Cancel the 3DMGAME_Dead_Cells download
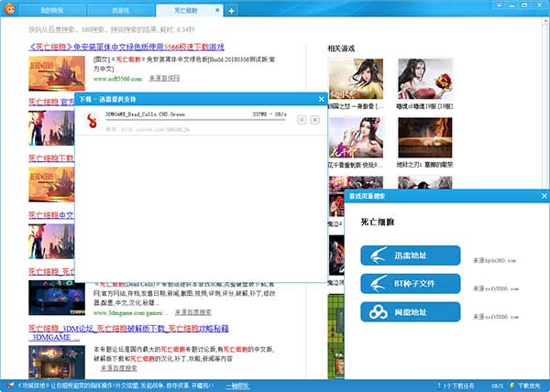This screenshot has height=392, width=550. (x=315, y=120)
